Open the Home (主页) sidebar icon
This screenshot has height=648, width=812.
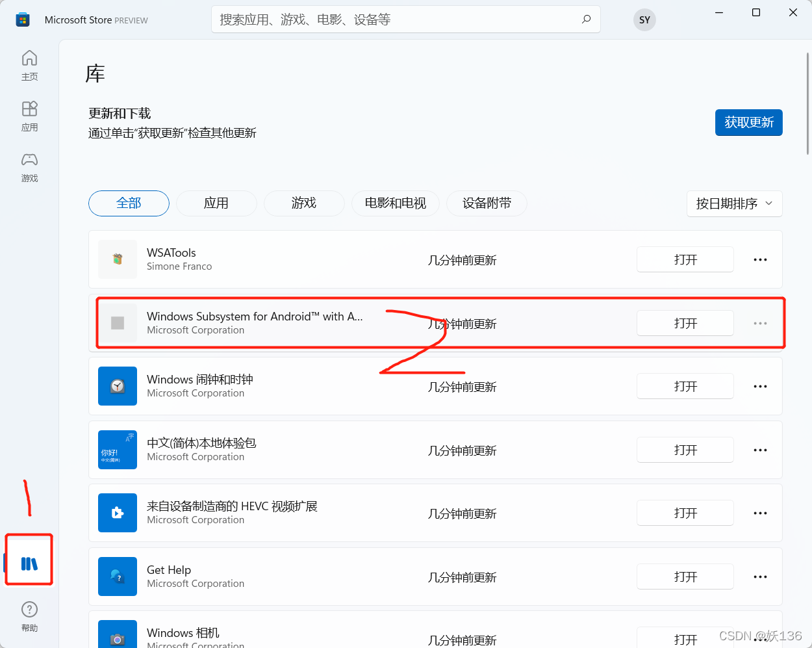[x=29, y=65]
